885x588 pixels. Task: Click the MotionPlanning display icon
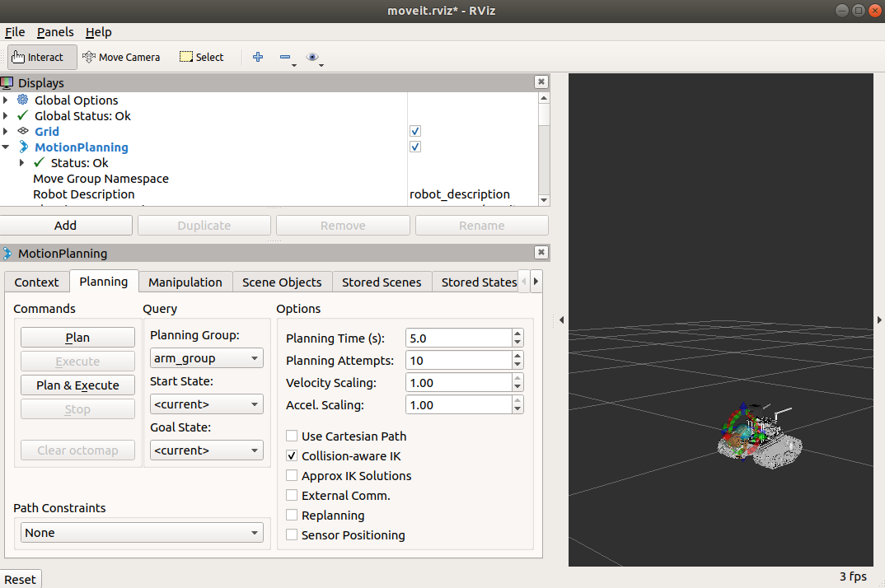pyautogui.click(x=23, y=147)
